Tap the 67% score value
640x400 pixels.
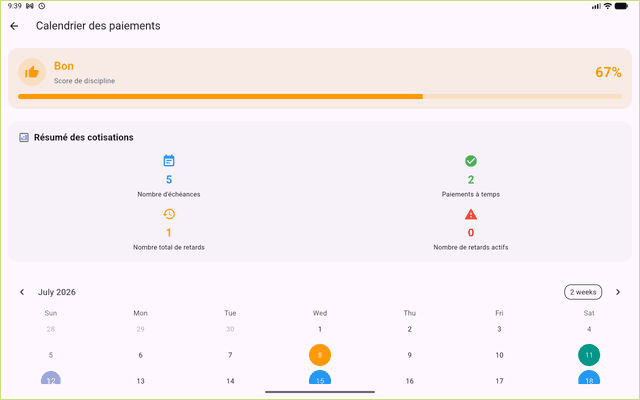(608, 72)
